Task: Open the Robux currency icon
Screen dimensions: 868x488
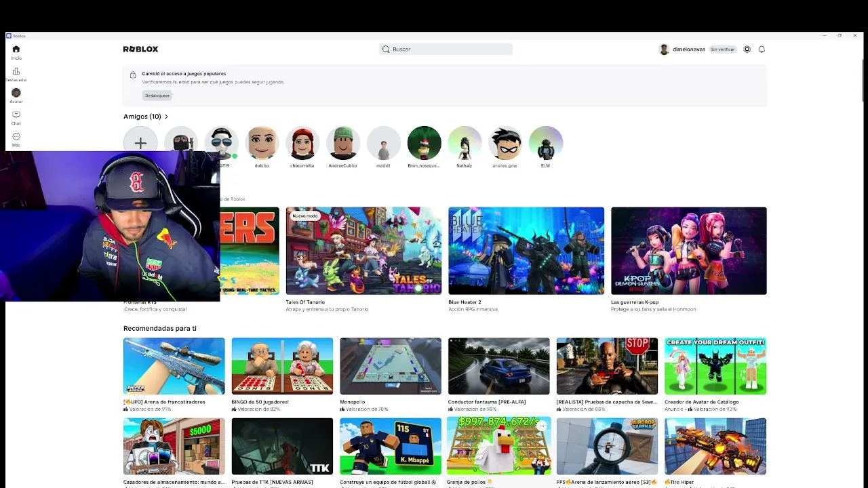Action: coord(747,49)
